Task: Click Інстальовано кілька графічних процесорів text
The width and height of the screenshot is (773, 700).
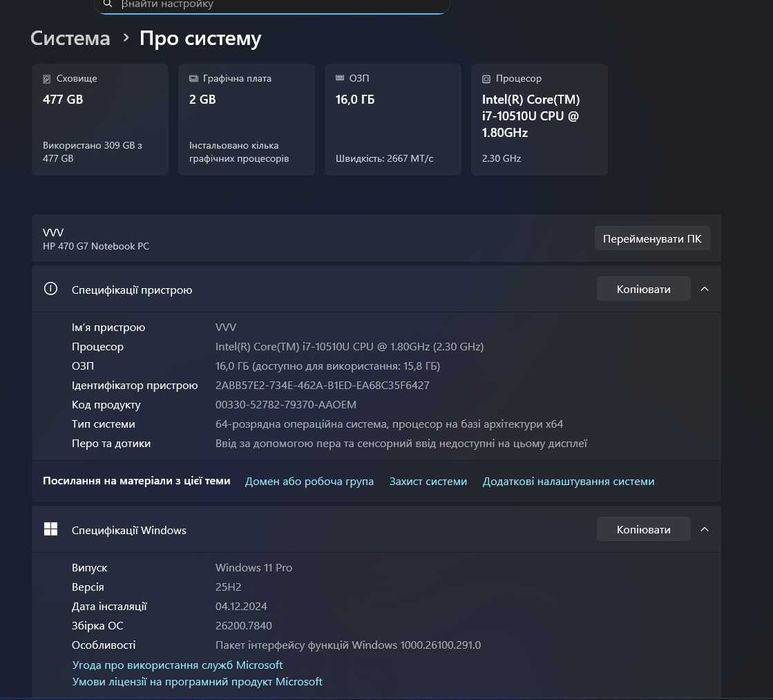Action: point(239,152)
